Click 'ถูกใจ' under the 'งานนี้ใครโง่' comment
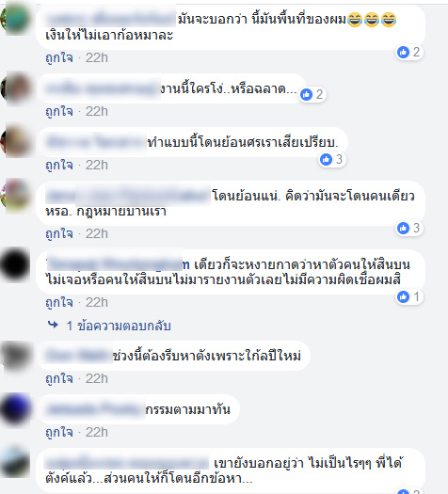Image resolution: width=448 pixels, height=494 pixels. click(x=59, y=112)
